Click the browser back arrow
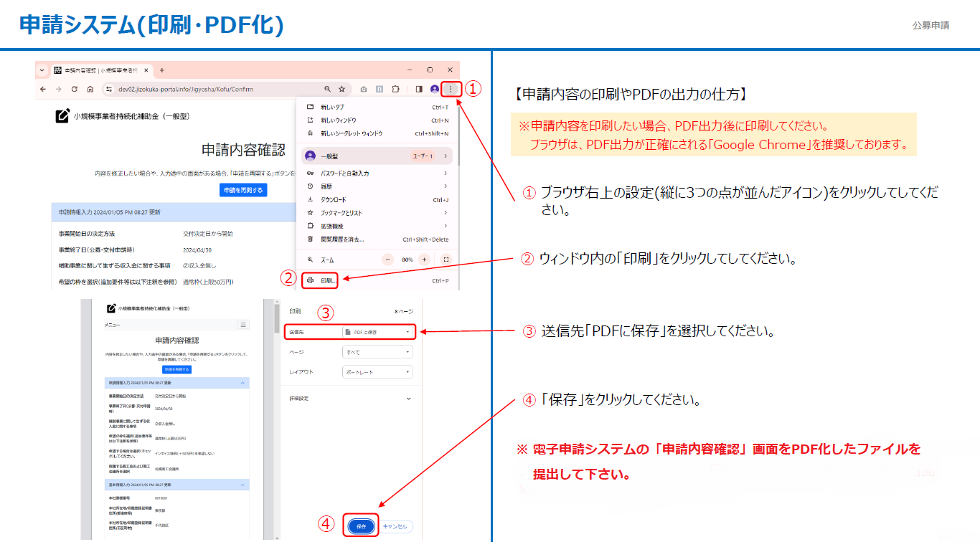Screen dimensions: 980x542 [43, 90]
